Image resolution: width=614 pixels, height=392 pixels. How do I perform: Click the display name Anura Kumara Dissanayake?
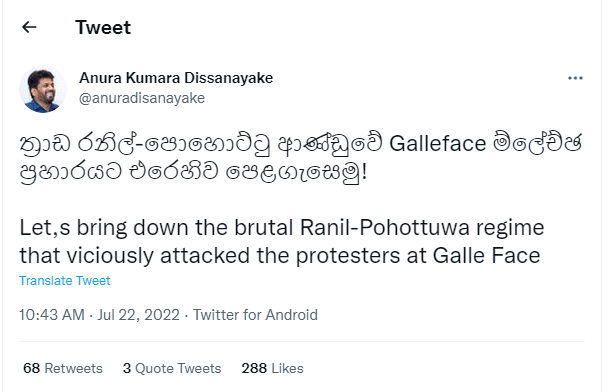pyautogui.click(x=176, y=78)
